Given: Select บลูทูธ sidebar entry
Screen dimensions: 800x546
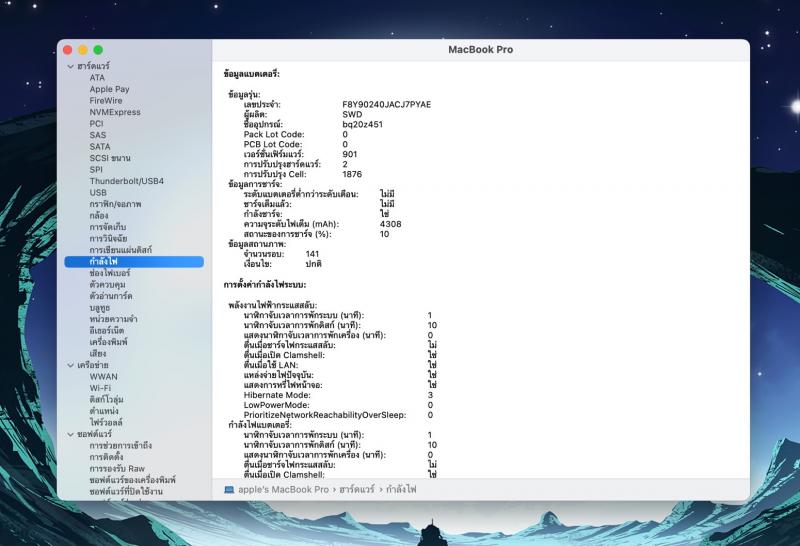Looking at the screenshot, I should click(99, 308).
